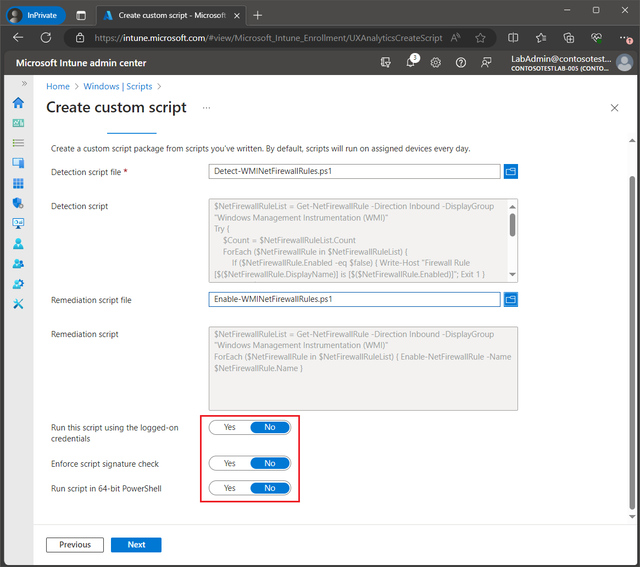Open the Groups icon in sidebar
This screenshot has height=567, width=640.
tap(18, 264)
